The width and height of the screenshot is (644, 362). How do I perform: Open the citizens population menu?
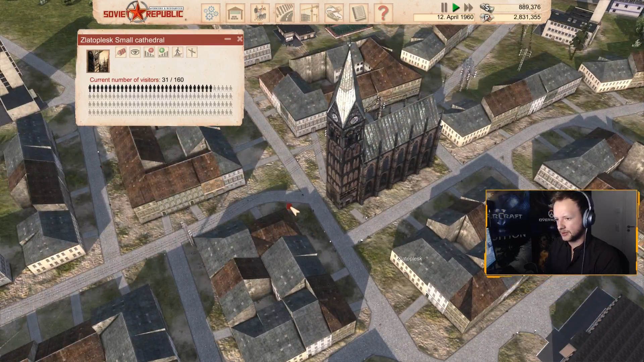[260, 13]
